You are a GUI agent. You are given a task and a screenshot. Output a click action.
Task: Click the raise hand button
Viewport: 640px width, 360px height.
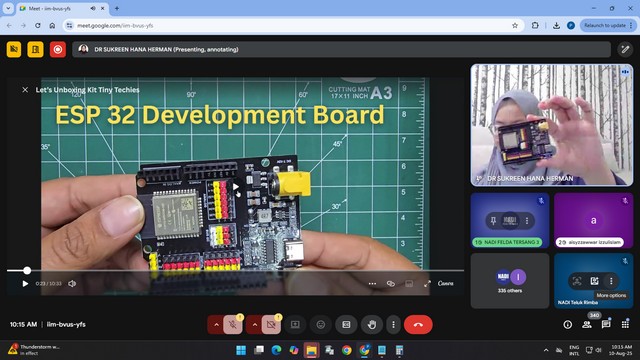(371, 324)
